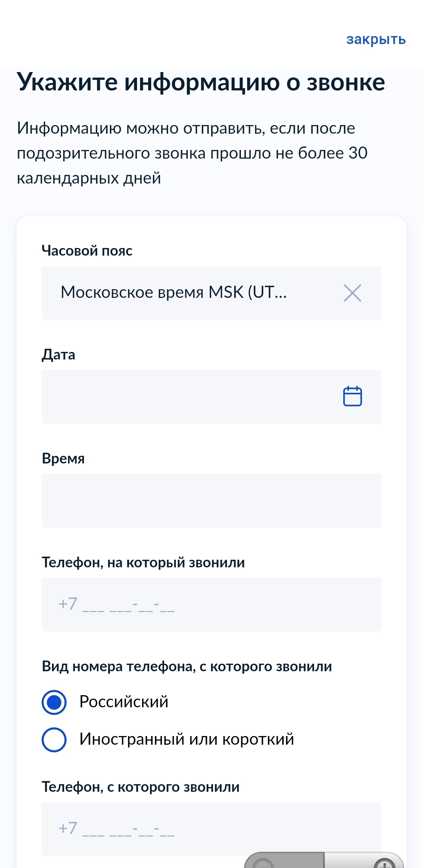Image resolution: width=423 pixels, height=868 pixels.
Task: Click the «Дата» field label
Action: (x=59, y=355)
